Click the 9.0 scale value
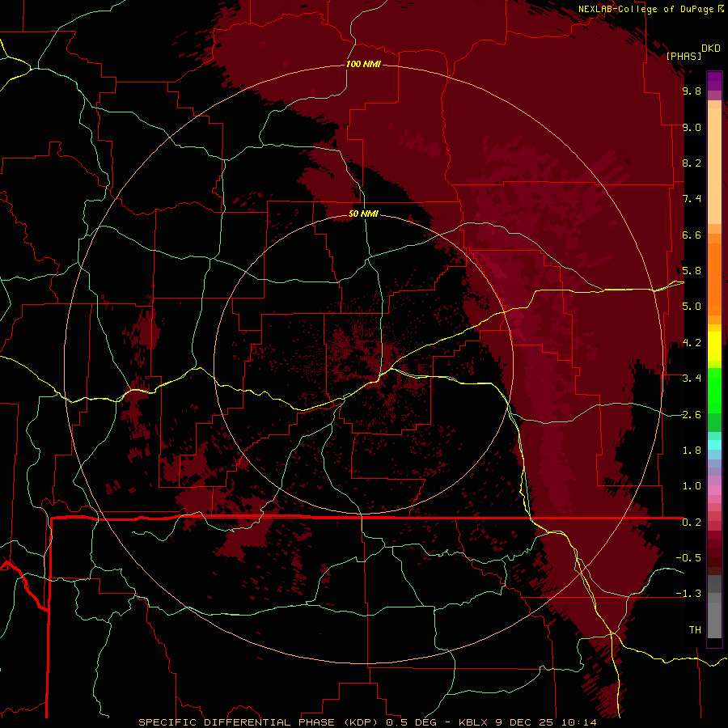The height and width of the screenshot is (728, 728). (692, 127)
